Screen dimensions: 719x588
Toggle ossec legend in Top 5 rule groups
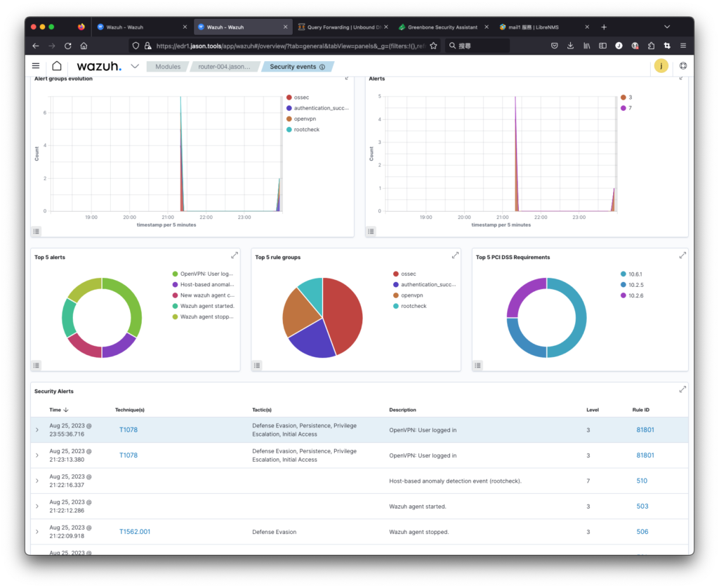click(x=404, y=274)
